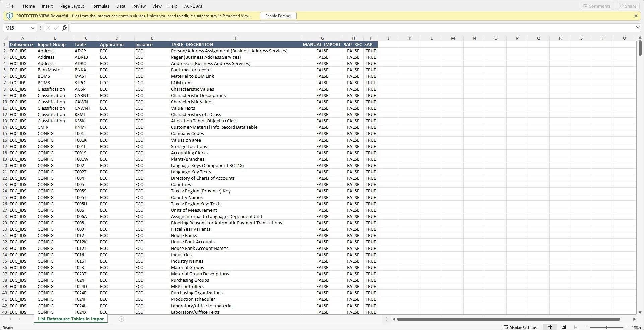Viewport: 644px width, 330px height.
Task: Select column F header
Action: pos(236,38)
